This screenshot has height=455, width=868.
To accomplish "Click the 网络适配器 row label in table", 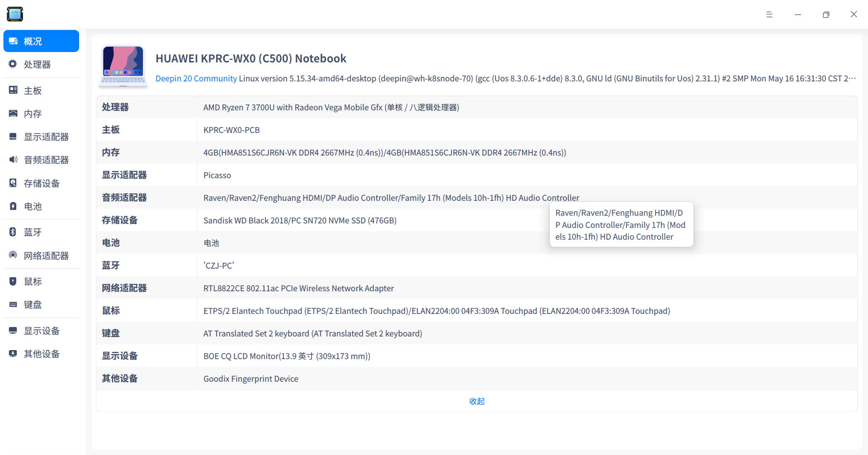I will (124, 288).
